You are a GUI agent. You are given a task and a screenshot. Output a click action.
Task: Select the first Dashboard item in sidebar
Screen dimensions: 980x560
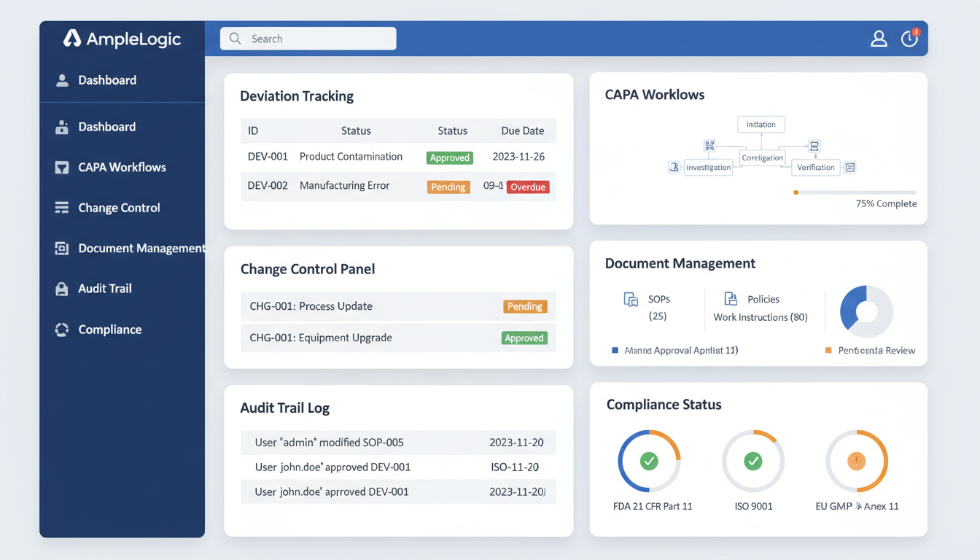coord(107,80)
